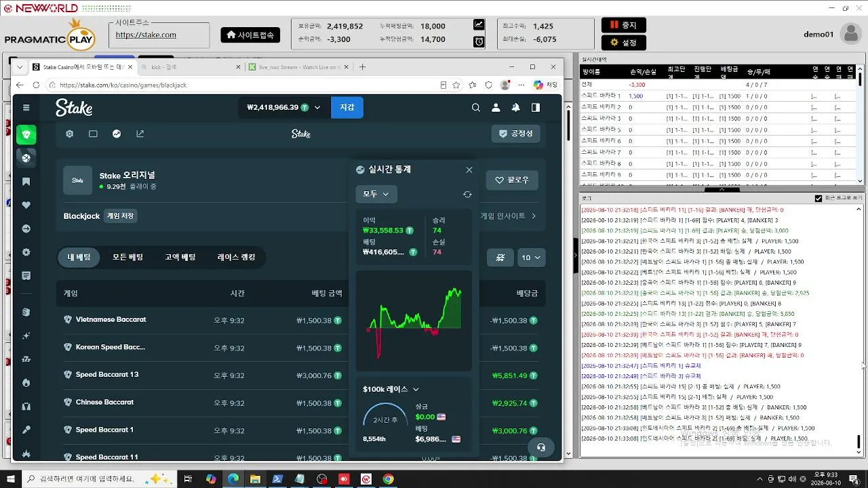Open game settings gear icon above Blackjack
Image resolution: width=868 pixels, height=488 pixels.
point(69,134)
